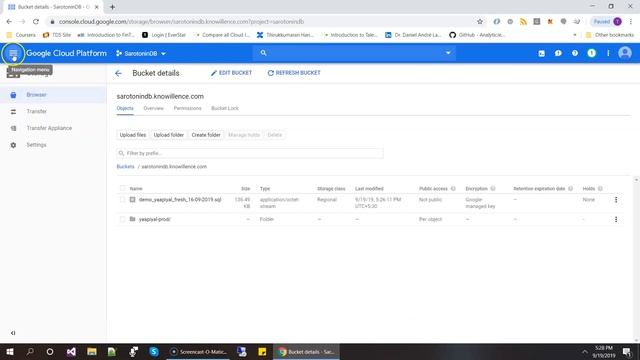Click the Last modified column header

point(369,189)
